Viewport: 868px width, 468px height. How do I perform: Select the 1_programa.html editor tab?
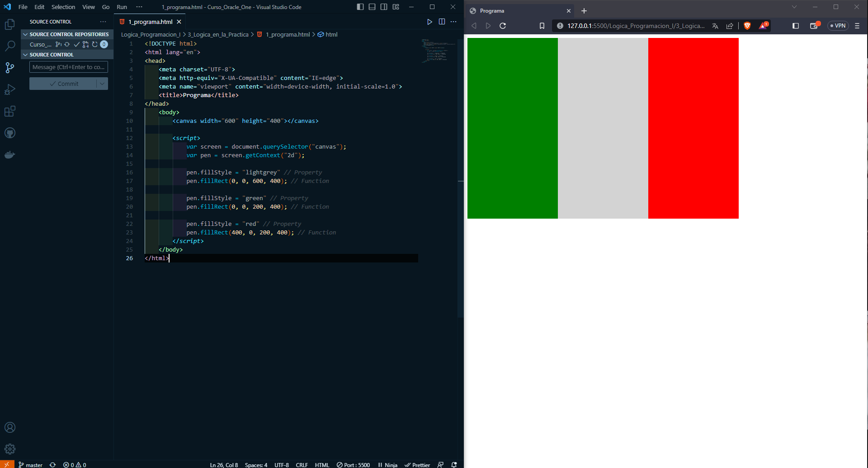tap(150, 22)
